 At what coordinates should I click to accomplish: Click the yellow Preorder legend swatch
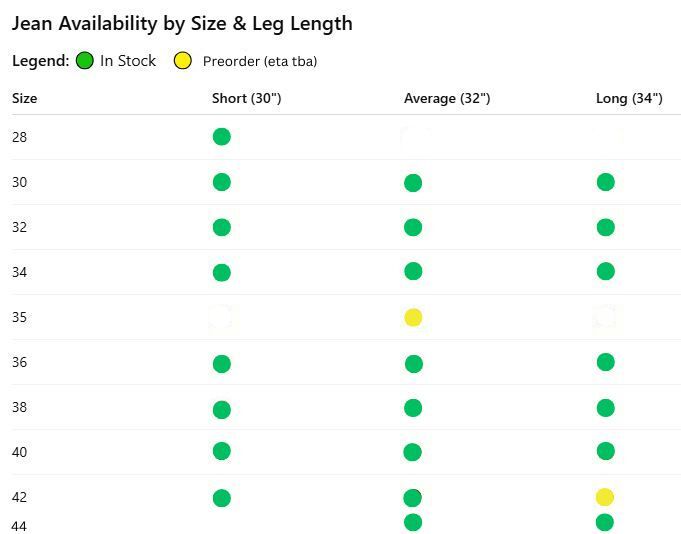click(183, 61)
